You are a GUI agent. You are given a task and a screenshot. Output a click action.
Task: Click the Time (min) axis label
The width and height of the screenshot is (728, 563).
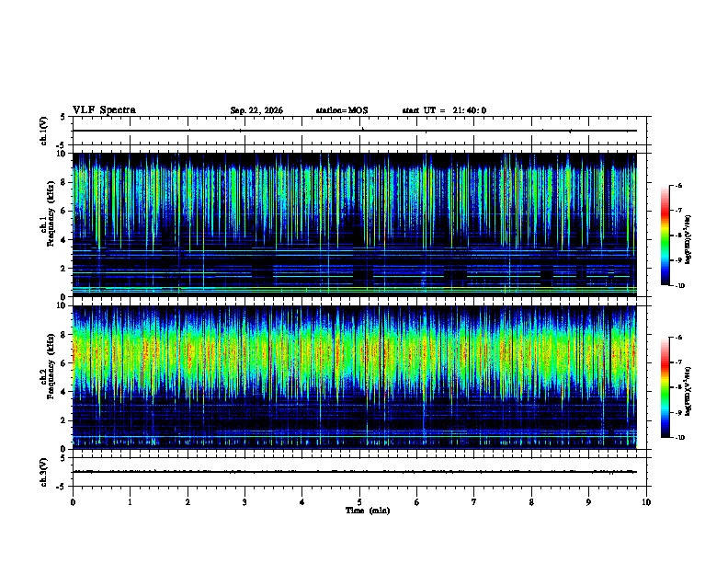[368, 511]
